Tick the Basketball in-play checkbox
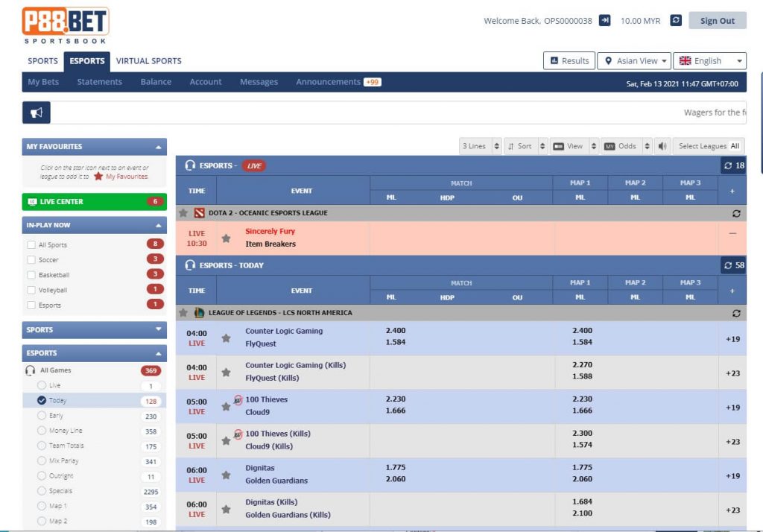763x532 pixels. click(x=31, y=275)
